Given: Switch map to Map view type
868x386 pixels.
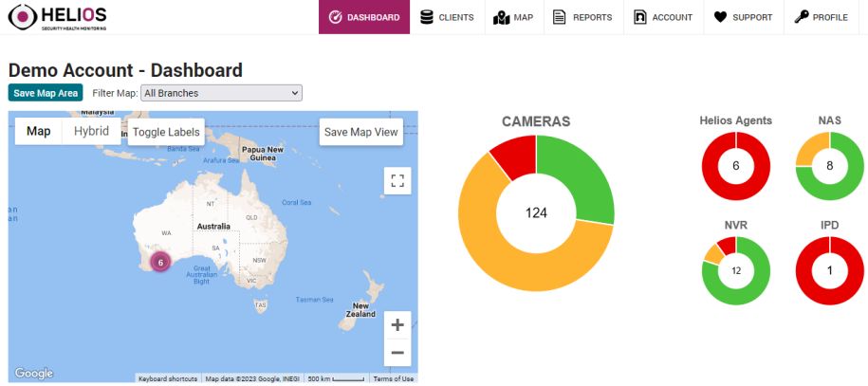Looking at the screenshot, I should click(x=39, y=131).
